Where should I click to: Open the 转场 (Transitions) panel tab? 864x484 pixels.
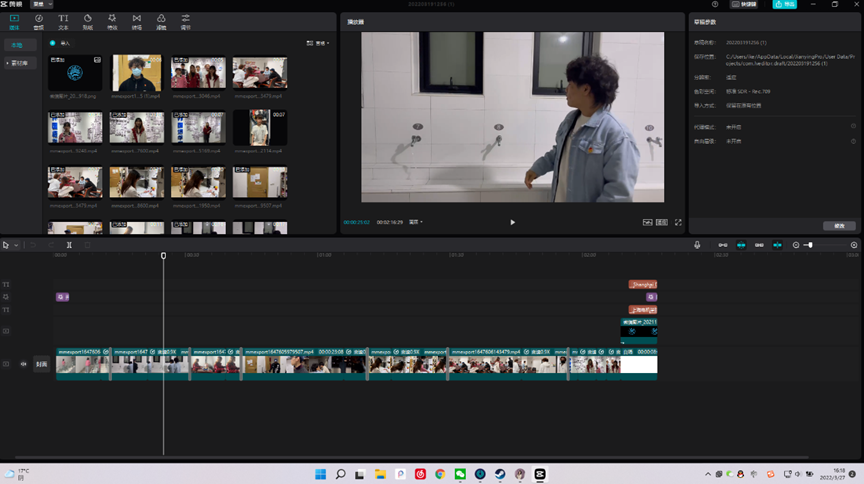click(136, 21)
